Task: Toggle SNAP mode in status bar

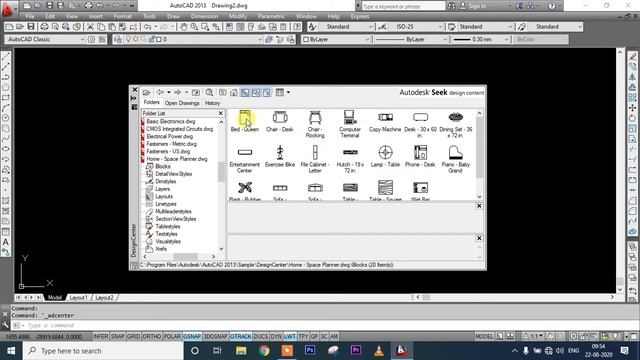Action: (118, 336)
